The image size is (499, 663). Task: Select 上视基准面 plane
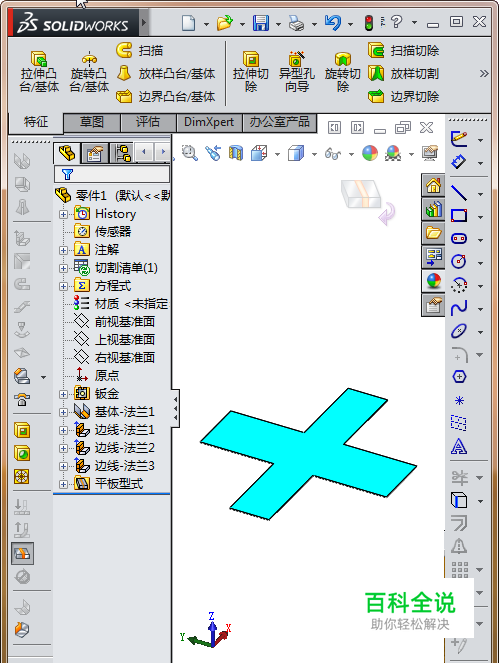coord(114,340)
